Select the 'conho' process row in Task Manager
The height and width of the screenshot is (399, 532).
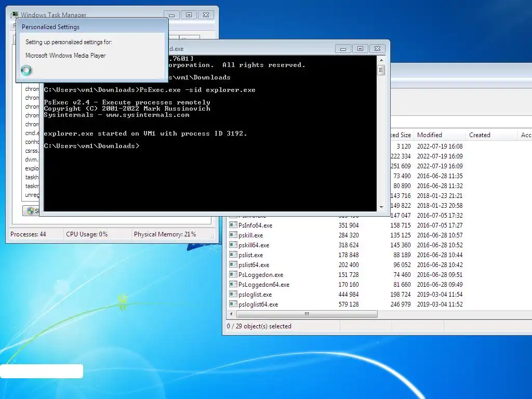[x=32, y=142]
